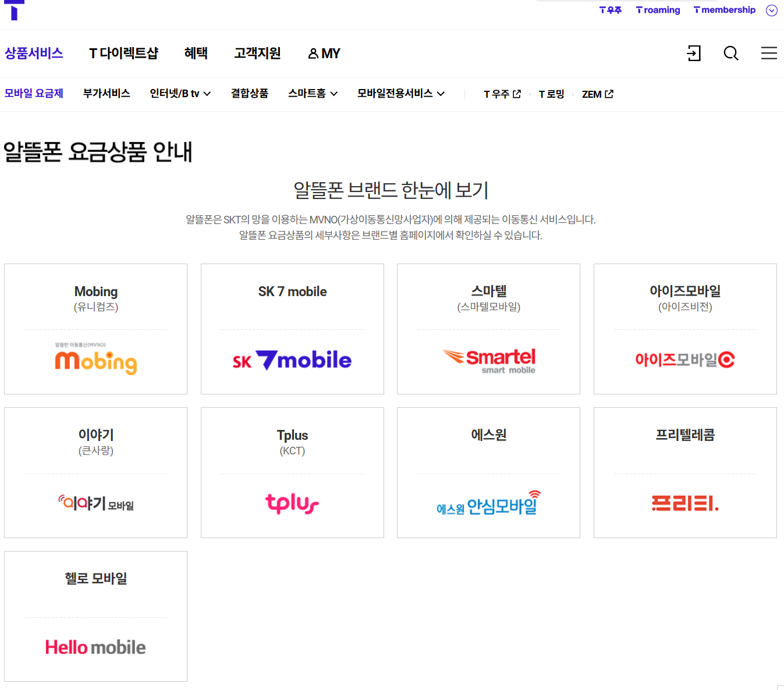This screenshot has height=690, width=784.
Task: Expand the top utility circle chevron
Action: coord(772,10)
